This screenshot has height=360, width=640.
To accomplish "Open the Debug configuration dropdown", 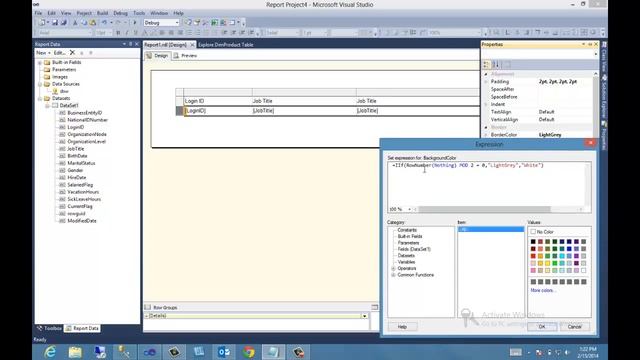I will [x=177, y=23].
